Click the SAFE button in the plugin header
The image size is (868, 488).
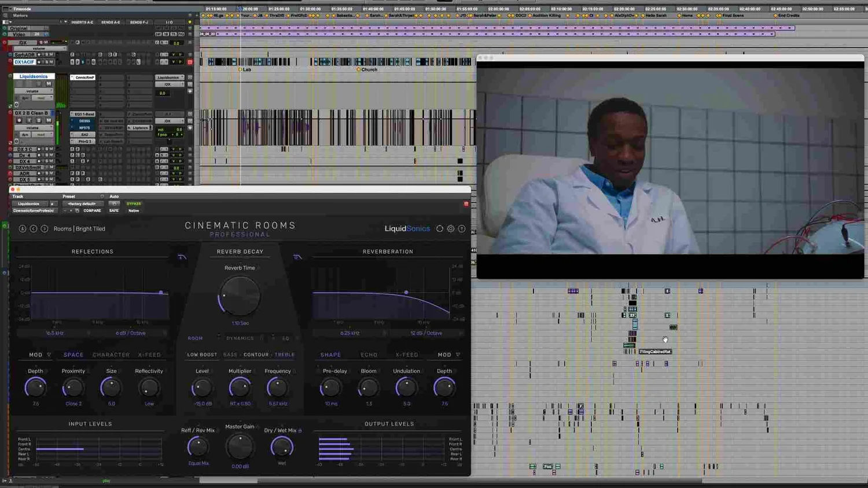[114, 210]
